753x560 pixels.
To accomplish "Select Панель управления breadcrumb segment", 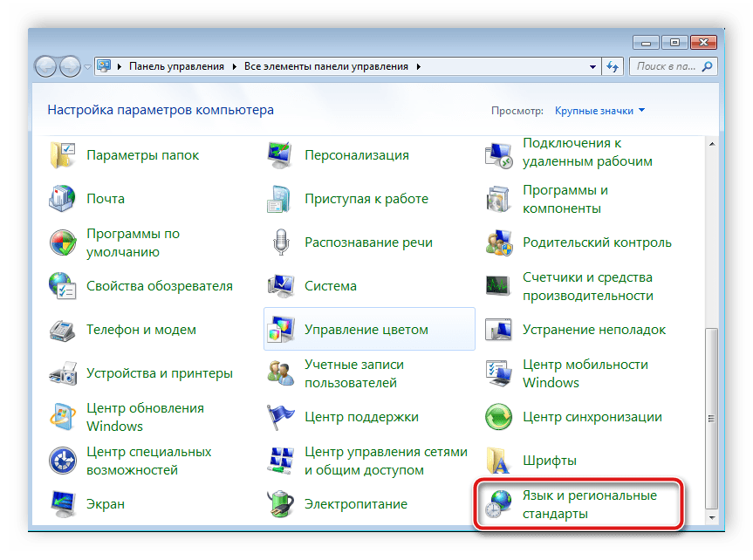I will pyautogui.click(x=176, y=66).
